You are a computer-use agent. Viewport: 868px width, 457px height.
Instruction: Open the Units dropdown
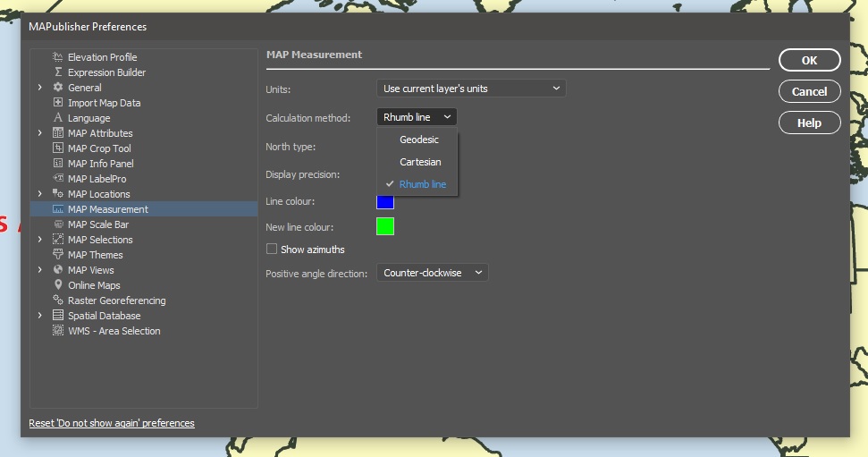tap(471, 89)
